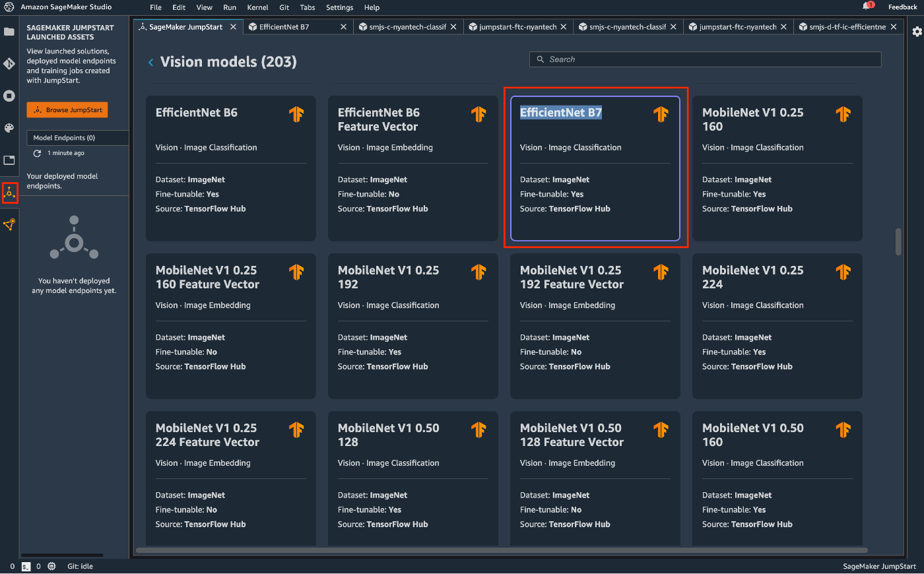The height and width of the screenshot is (574, 924).
Task: Refresh the Model Endpoints list
Action: point(38,153)
